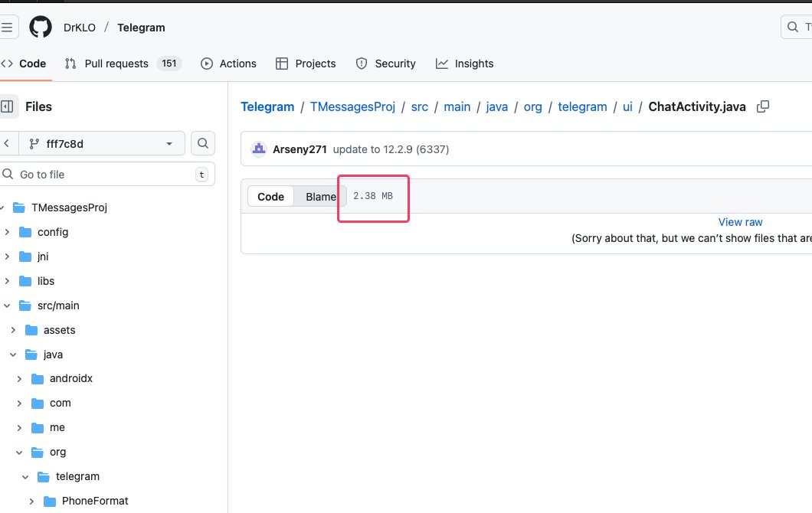Image resolution: width=812 pixels, height=513 pixels.
Task: Focus the Go to file field
Action: coord(107,175)
